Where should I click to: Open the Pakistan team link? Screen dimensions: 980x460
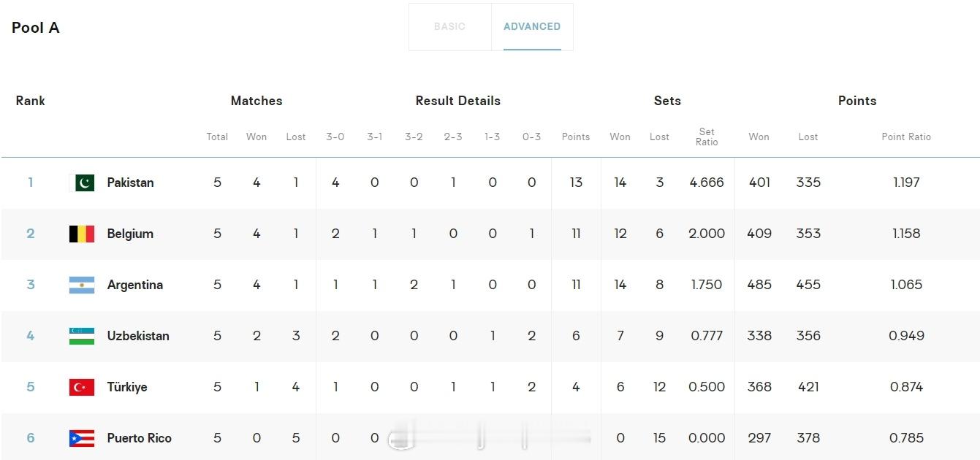[x=130, y=183]
